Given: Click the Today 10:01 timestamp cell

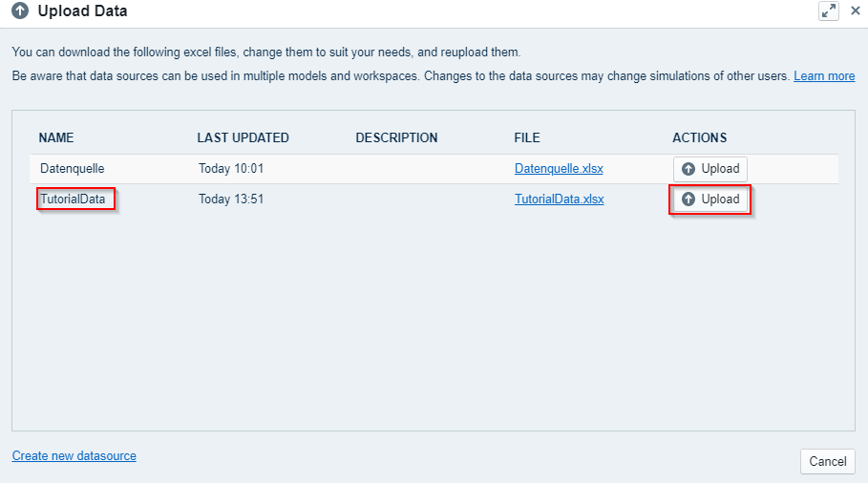Looking at the screenshot, I should (231, 168).
